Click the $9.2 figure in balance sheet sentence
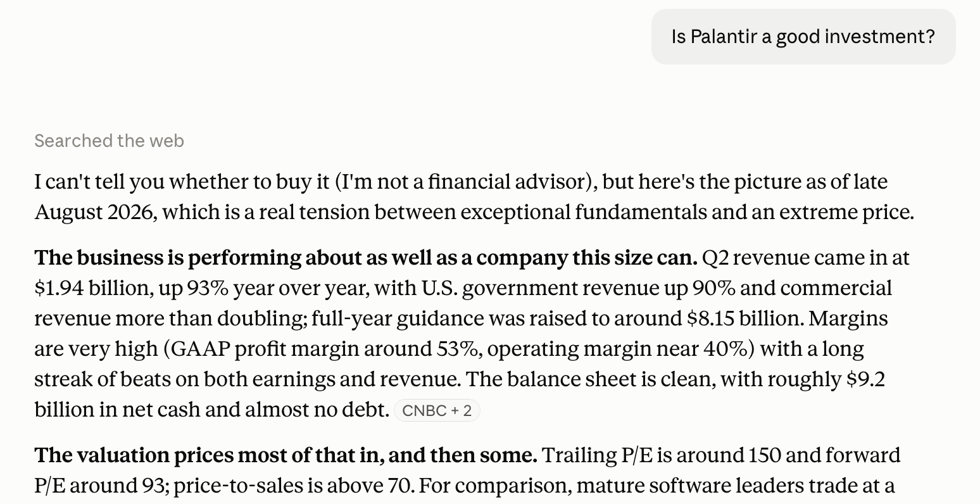Screen dimensions: 980x504 [866, 379]
